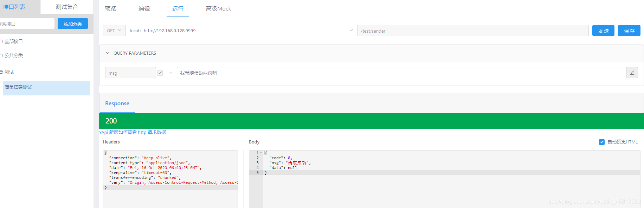
Task: Click the "data": null line in Body
Action: pos(283,168)
